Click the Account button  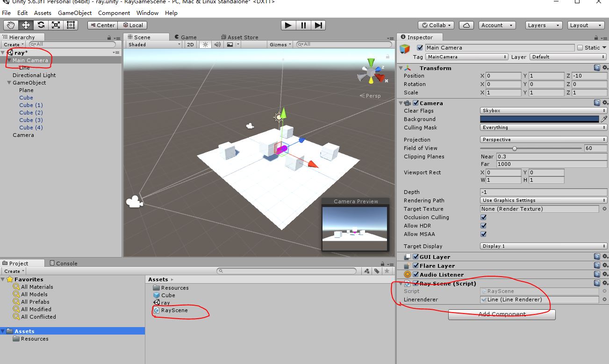tap(497, 25)
